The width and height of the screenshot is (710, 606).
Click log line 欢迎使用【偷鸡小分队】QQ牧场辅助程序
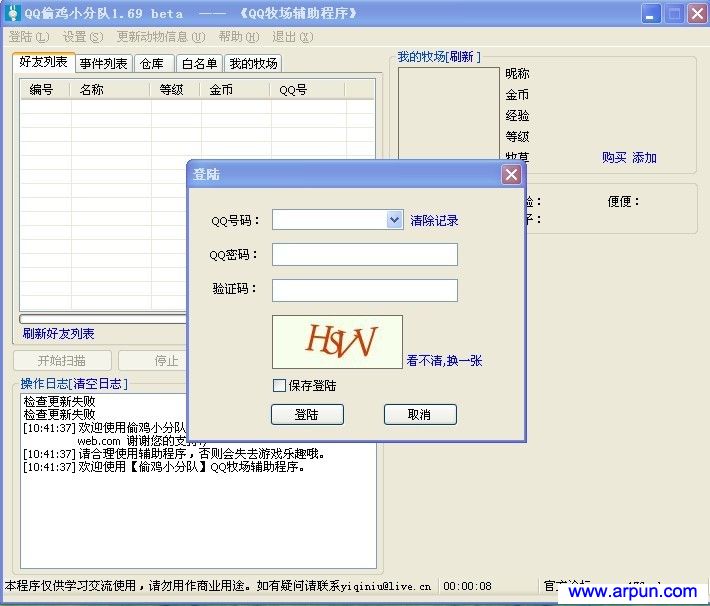(x=164, y=467)
